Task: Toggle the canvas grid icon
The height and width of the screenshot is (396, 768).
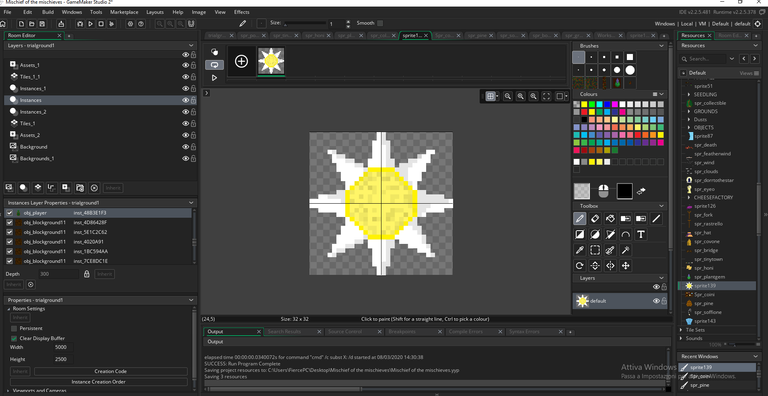Action: (x=490, y=97)
